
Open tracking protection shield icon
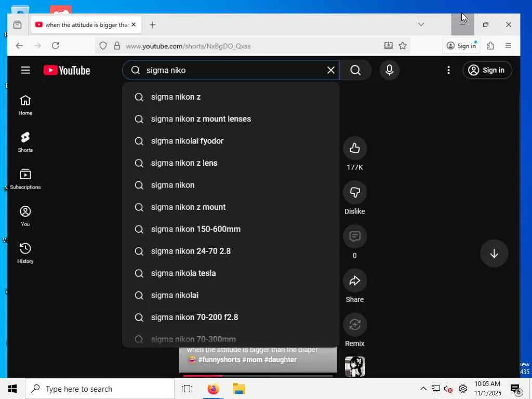(103, 46)
